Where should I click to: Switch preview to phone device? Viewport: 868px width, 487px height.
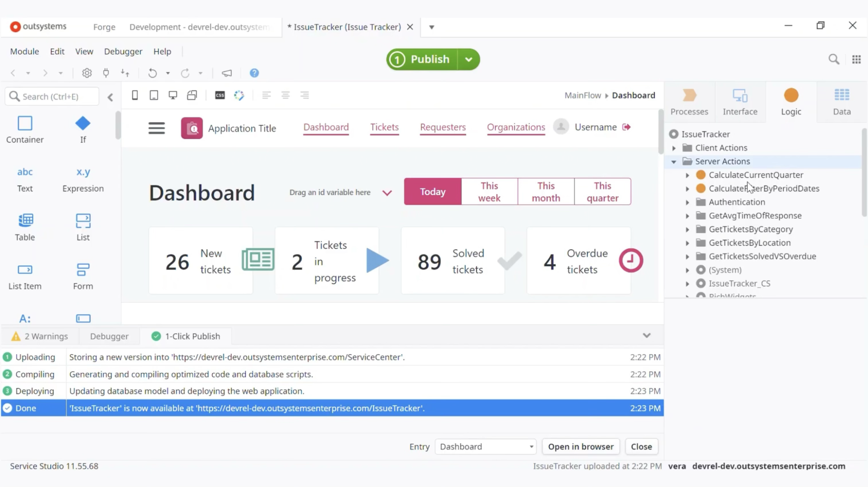point(135,95)
